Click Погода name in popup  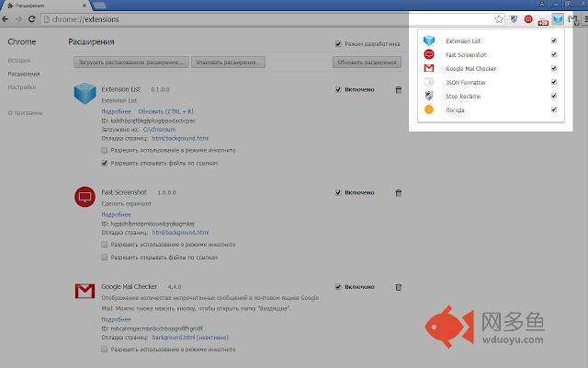click(455, 110)
